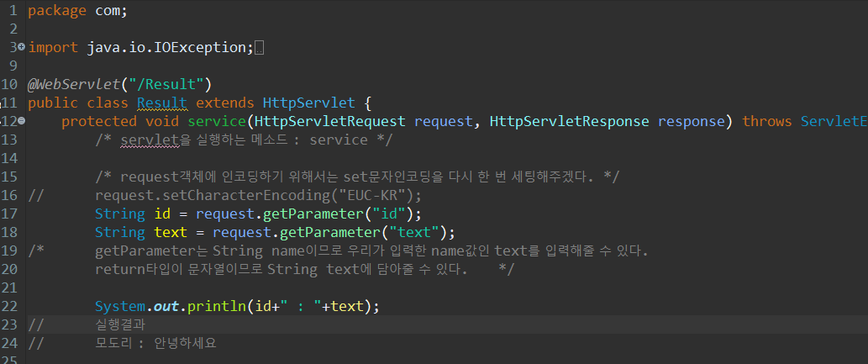Click the italic 'out' field on line 22
The width and height of the screenshot is (868, 364).
pos(166,306)
